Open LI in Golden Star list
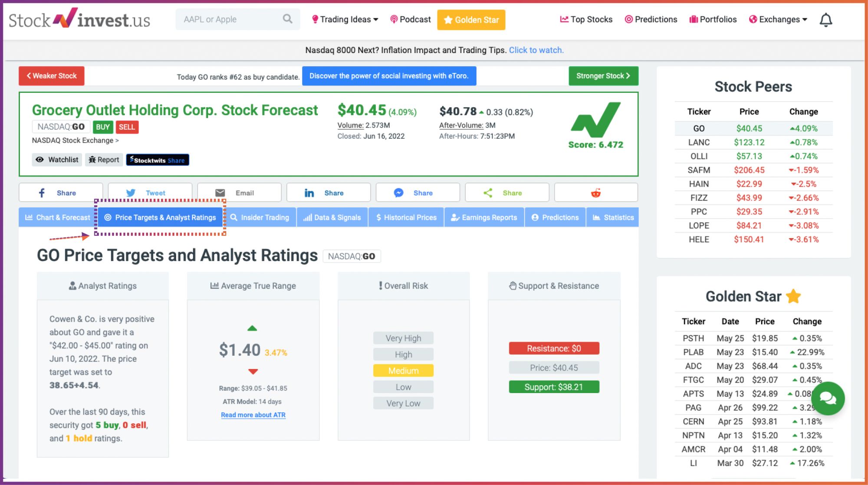This screenshot has height=485, width=868. click(693, 463)
